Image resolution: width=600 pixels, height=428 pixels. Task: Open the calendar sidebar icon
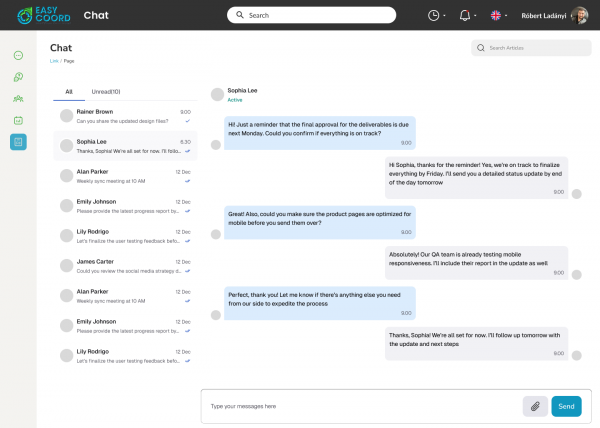18,120
